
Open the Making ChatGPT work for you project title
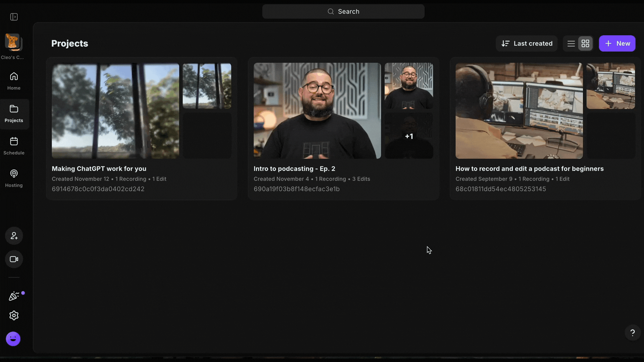(x=99, y=169)
